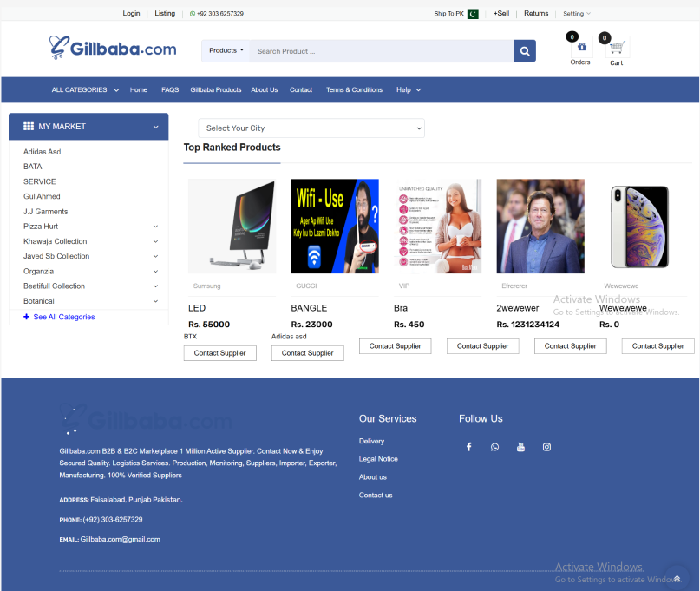700x591 pixels.
Task: Click See All Categories link
Action: (63, 318)
